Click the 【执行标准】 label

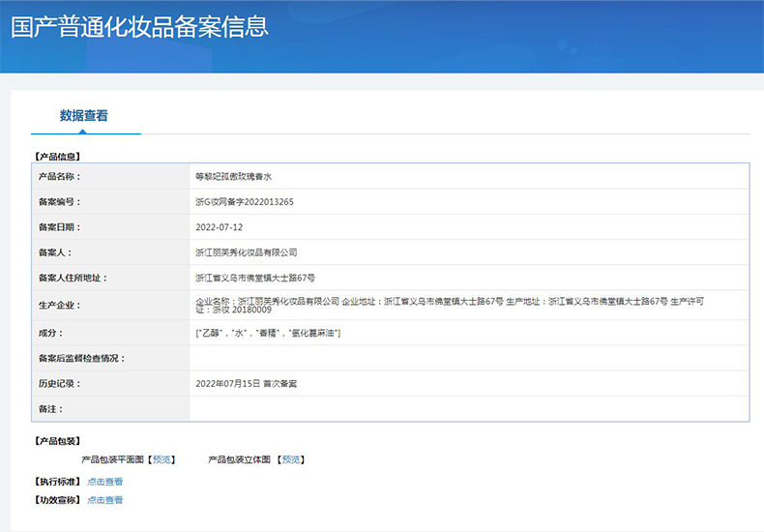(x=57, y=482)
